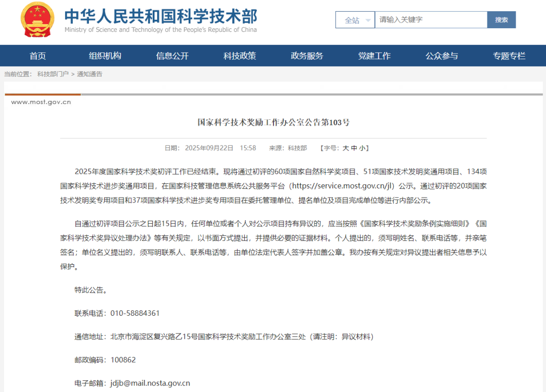Select the 政务服务 navigation item
The image size is (546, 392).
click(307, 56)
